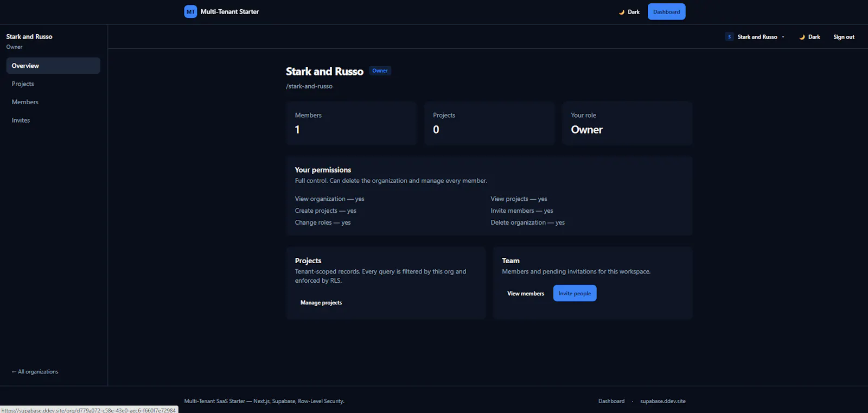Image resolution: width=868 pixels, height=413 pixels.
Task: Click the Projects count card
Action: pos(489,123)
